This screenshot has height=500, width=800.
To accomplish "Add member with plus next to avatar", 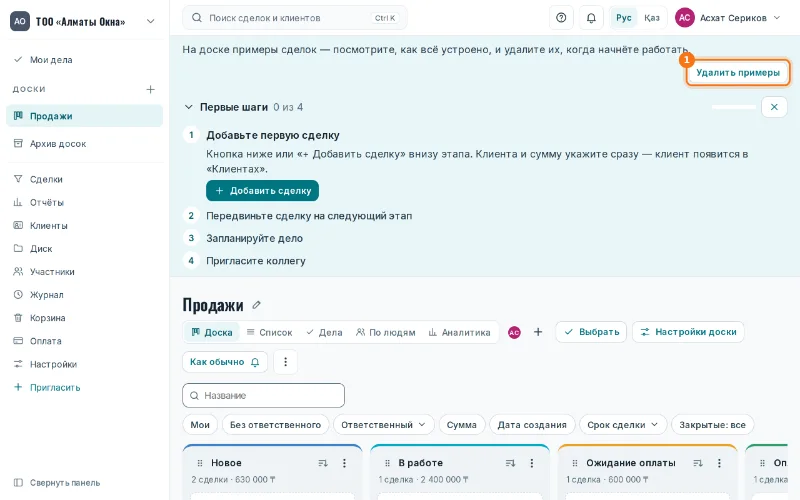I will coord(538,332).
